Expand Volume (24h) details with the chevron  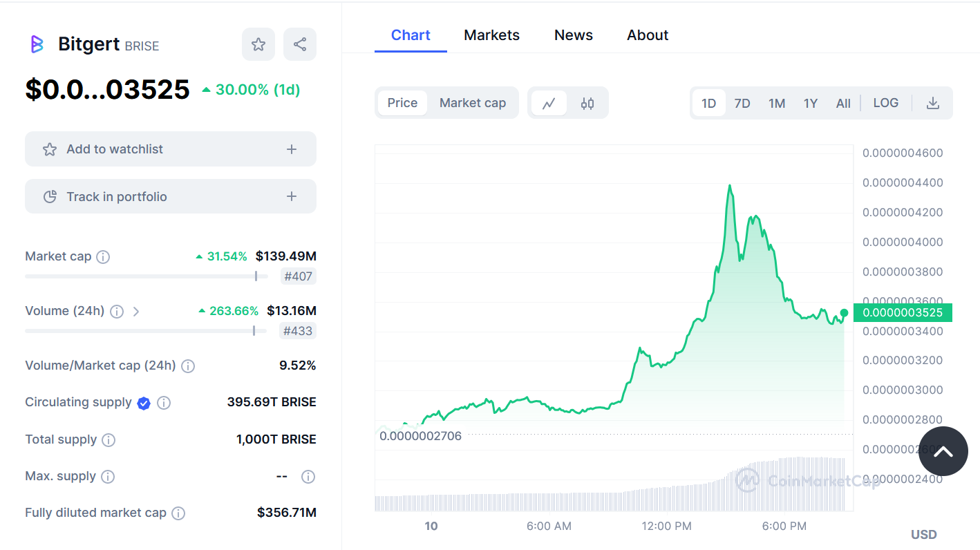coord(136,312)
